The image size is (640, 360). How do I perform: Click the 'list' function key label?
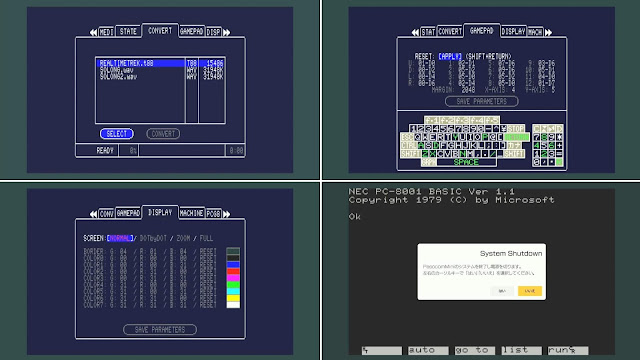[522, 350]
